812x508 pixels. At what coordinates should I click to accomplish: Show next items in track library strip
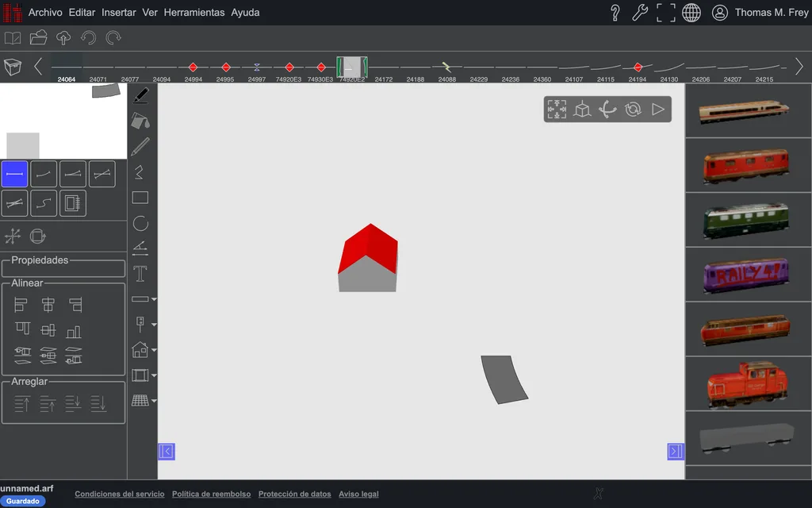(799, 67)
